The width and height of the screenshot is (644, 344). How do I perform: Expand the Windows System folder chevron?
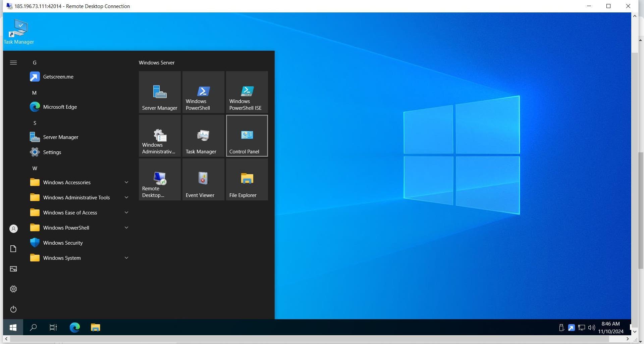(126, 258)
